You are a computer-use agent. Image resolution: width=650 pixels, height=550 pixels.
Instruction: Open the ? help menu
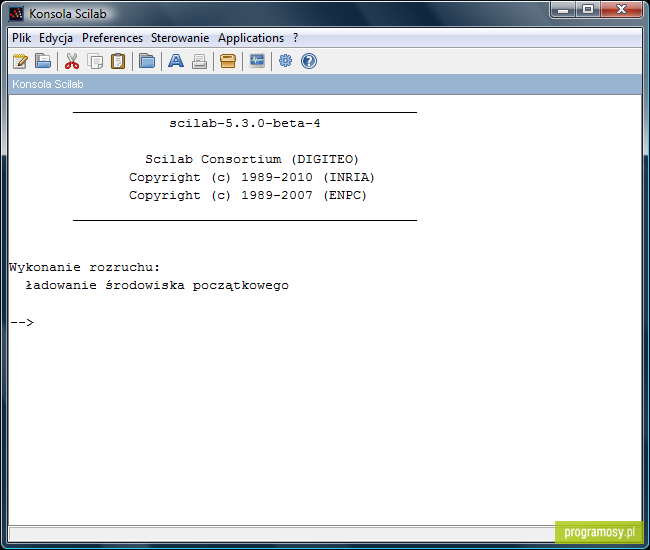296,38
